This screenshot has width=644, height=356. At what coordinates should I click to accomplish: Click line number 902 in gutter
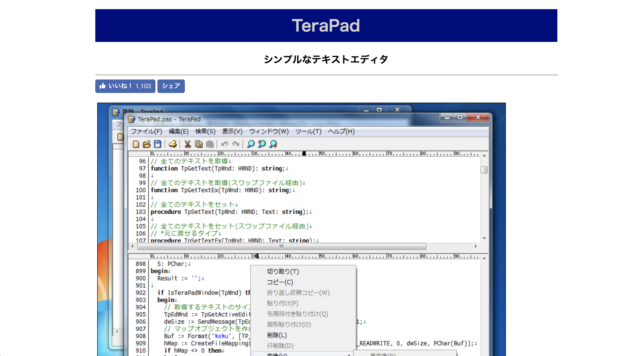click(x=141, y=293)
